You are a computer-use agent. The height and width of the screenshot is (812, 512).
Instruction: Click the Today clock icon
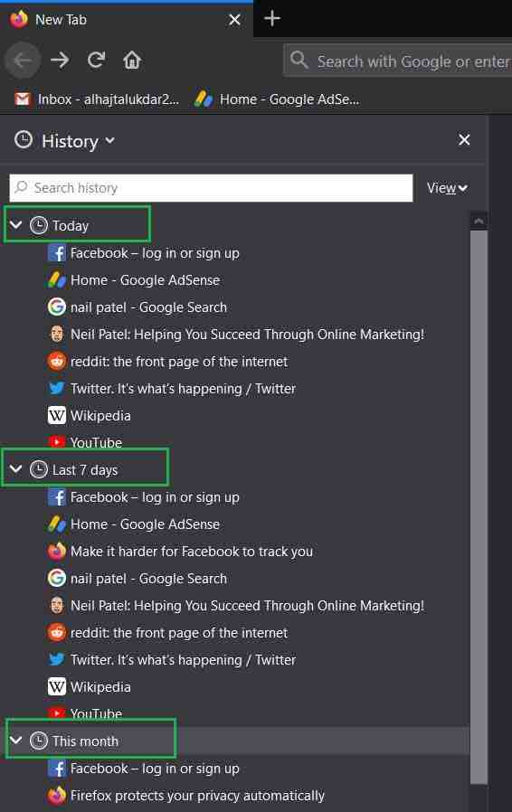(x=38, y=225)
